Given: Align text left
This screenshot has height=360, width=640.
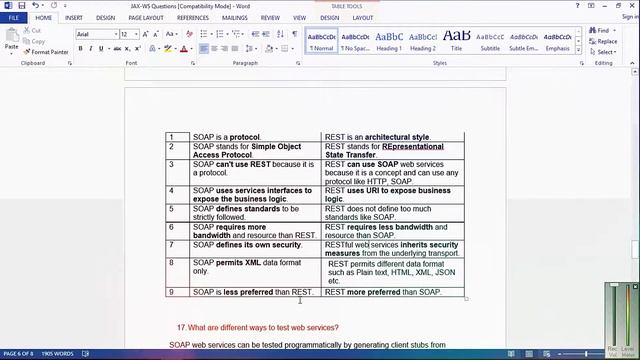Looking at the screenshot, I should click(x=204, y=49).
